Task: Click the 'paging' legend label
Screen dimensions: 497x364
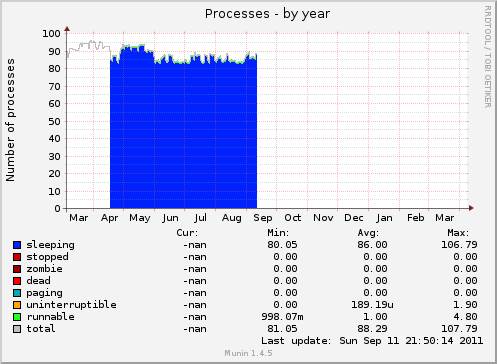Action: 44,293
